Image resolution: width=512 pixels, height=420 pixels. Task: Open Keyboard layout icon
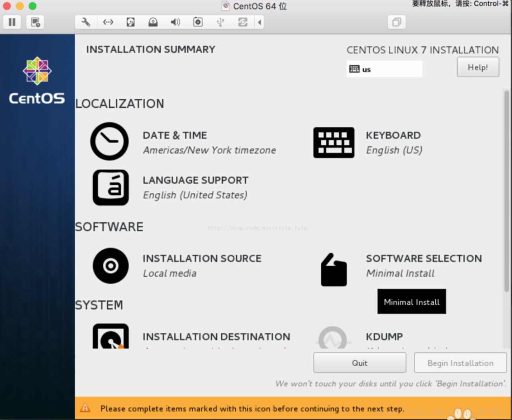(x=334, y=142)
